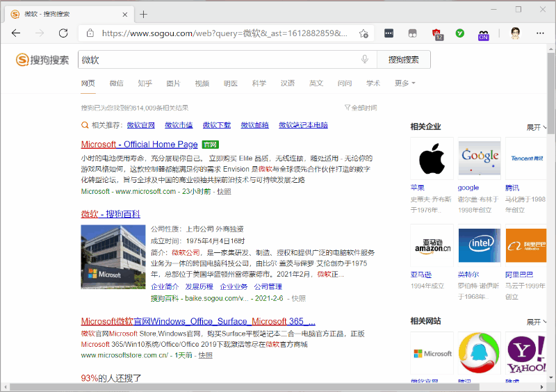
Task: Expand the 更多 search category dropdown
Action: click(x=405, y=83)
